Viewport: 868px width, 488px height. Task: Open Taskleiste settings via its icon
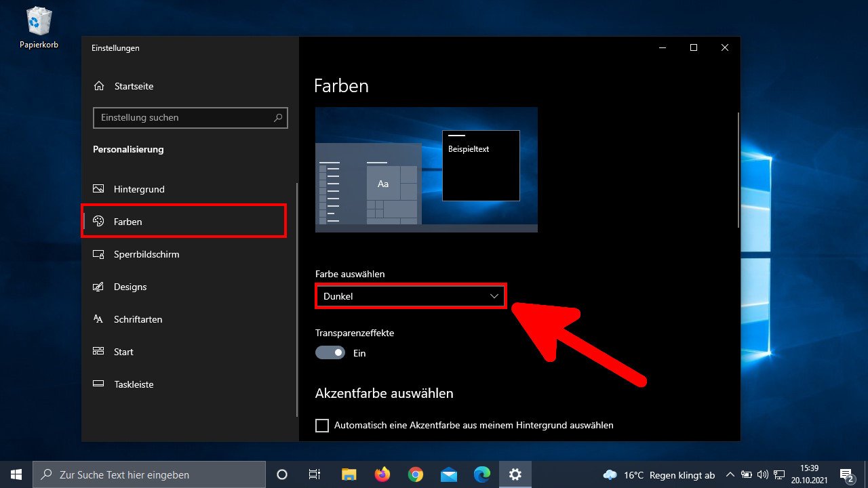pyautogui.click(x=99, y=384)
